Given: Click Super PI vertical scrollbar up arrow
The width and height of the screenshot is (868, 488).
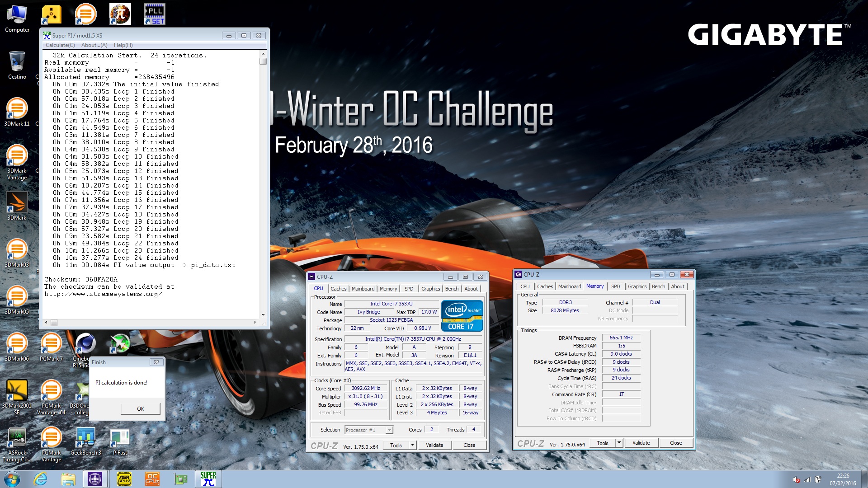Looking at the screenshot, I should [x=263, y=53].
